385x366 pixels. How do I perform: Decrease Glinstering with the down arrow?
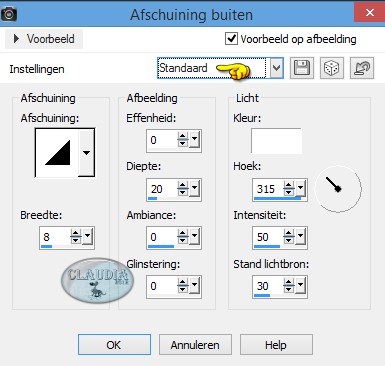click(x=183, y=290)
